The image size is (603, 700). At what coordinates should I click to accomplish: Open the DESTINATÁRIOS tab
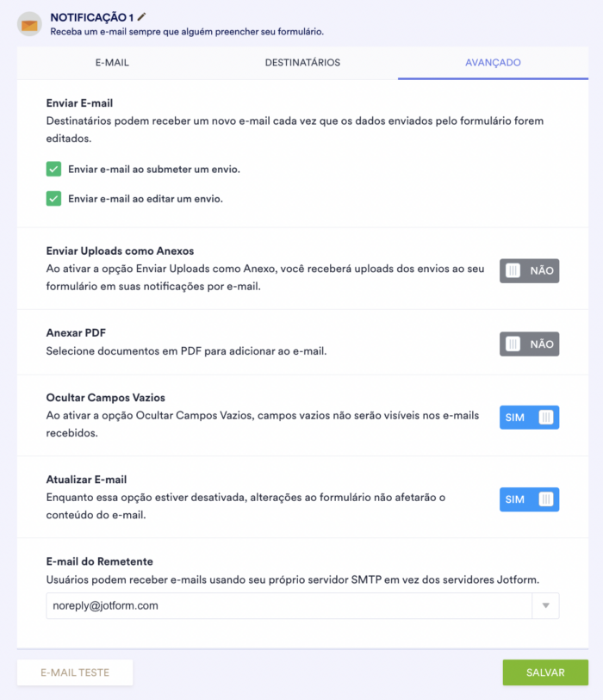[302, 63]
